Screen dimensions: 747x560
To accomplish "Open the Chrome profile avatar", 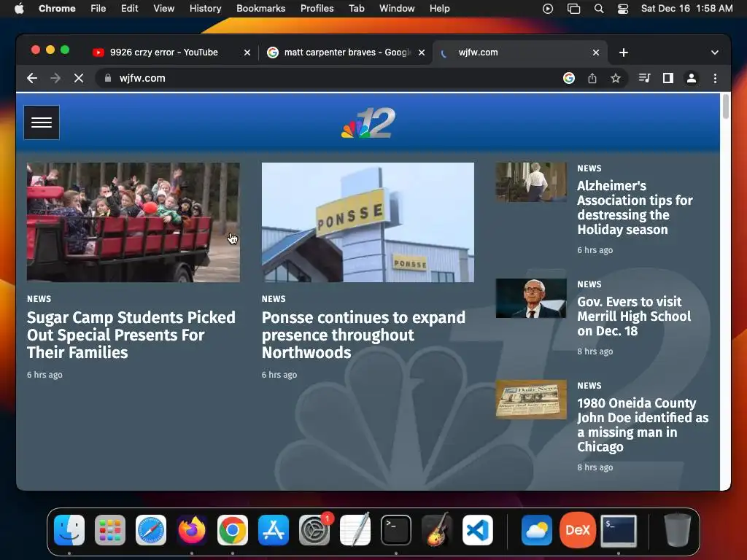I will tap(692, 78).
